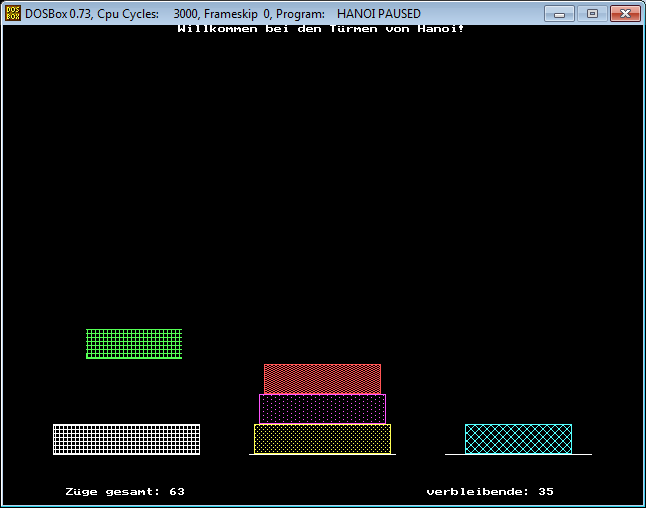
Task: Click the green line under the floating disc
Action: pos(134,357)
